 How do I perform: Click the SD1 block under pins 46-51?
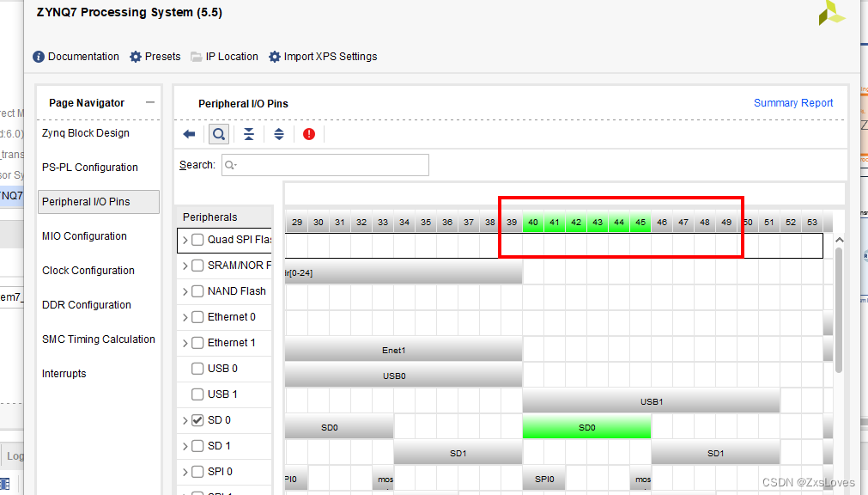pyautogui.click(x=715, y=453)
